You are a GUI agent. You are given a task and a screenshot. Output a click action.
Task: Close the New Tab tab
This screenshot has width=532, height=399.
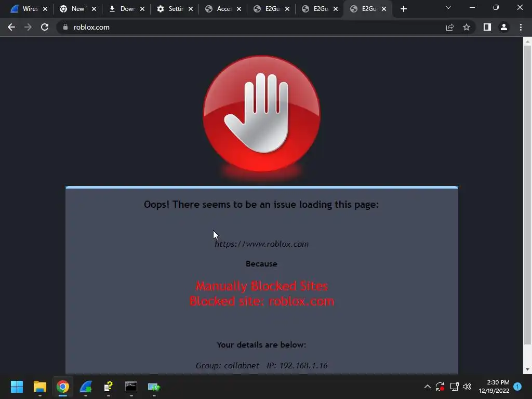[x=94, y=9]
